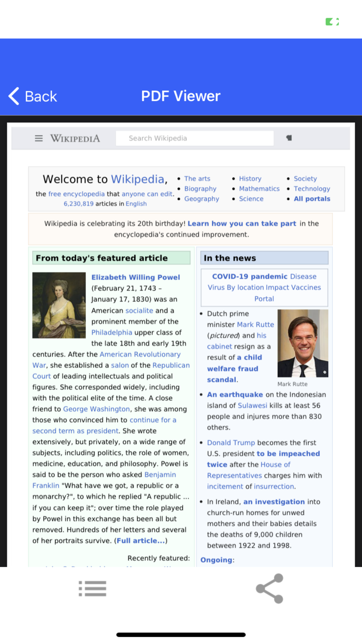Open the Mathematics portal
The height and width of the screenshot is (644, 362).
[x=259, y=189]
